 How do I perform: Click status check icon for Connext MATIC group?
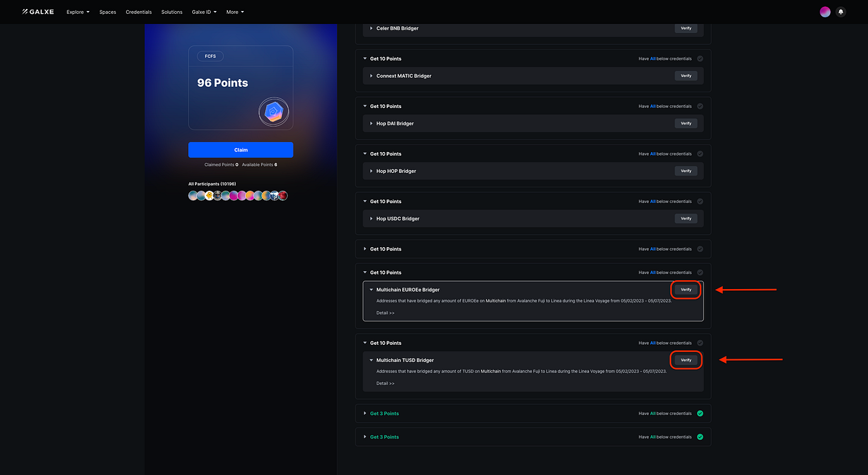700,59
